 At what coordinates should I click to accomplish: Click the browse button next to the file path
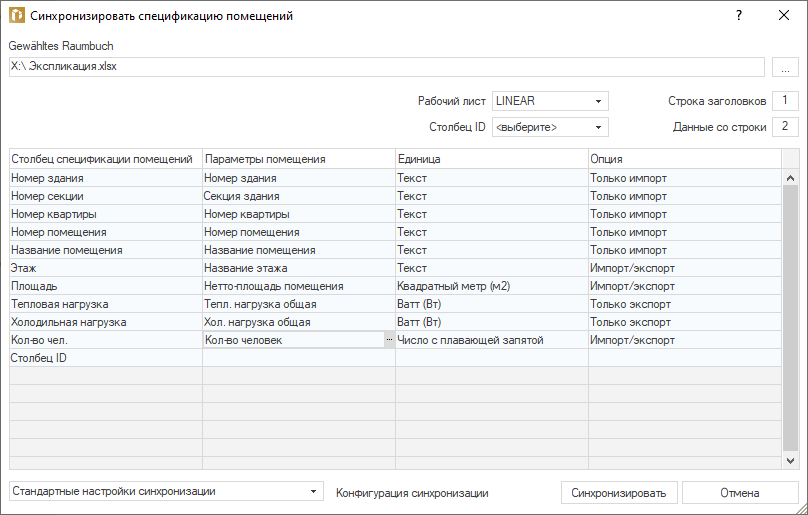tap(785, 67)
